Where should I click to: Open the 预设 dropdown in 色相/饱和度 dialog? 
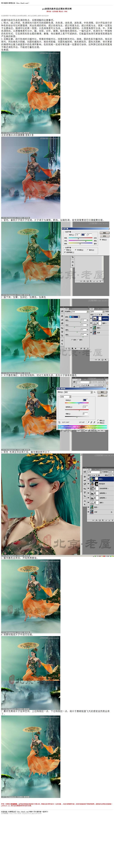[78, 392]
